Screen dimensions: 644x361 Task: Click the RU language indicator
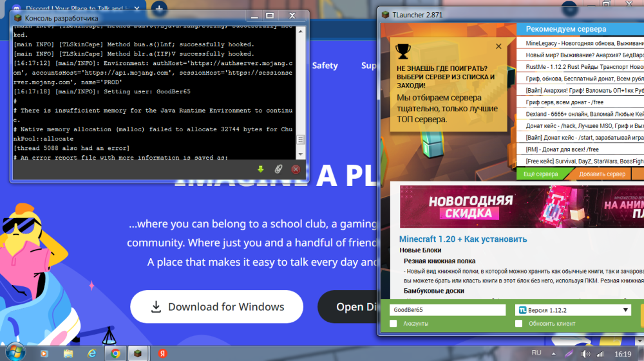[x=536, y=353]
